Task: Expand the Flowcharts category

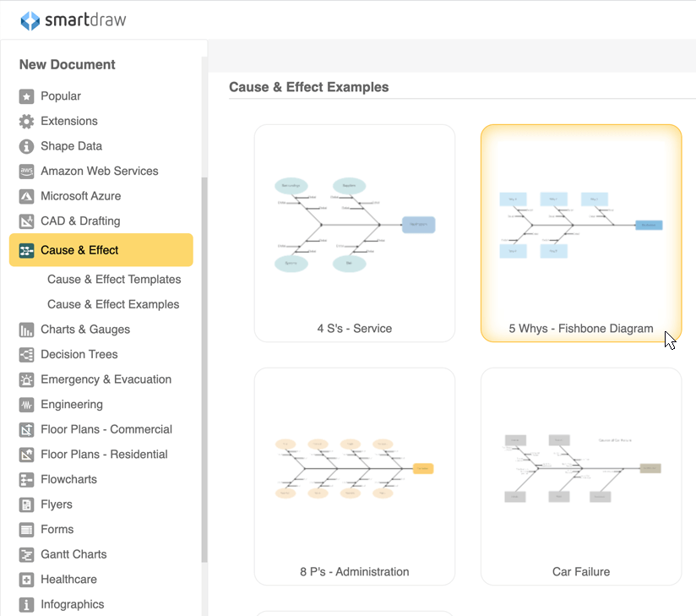Action: (68, 480)
